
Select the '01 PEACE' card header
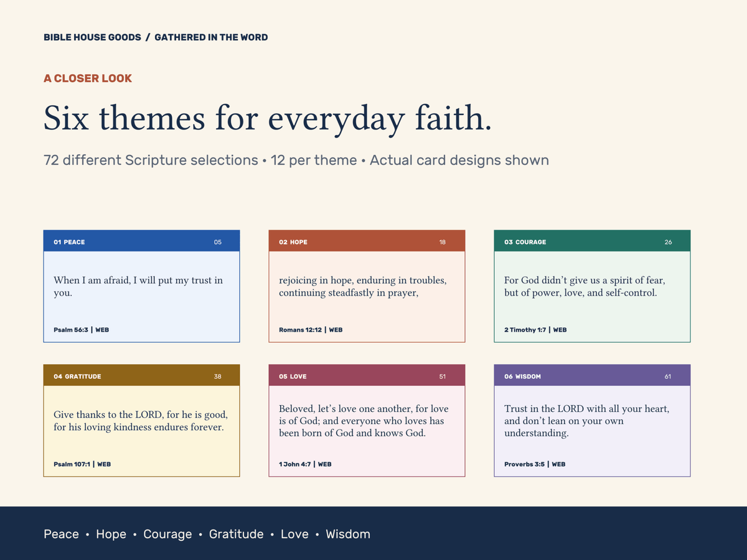pos(141,241)
